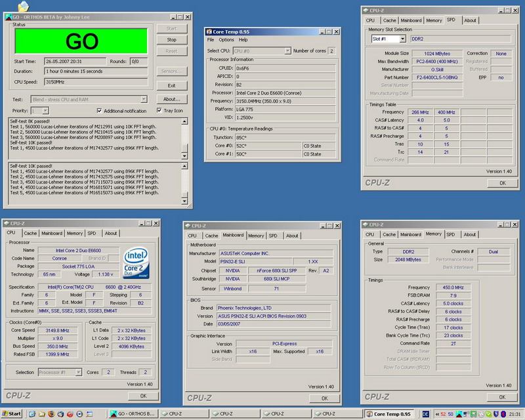This screenshot has width=525, height=420.
Task: Click the Duration field in ORTHOS
Action: [96, 72]
